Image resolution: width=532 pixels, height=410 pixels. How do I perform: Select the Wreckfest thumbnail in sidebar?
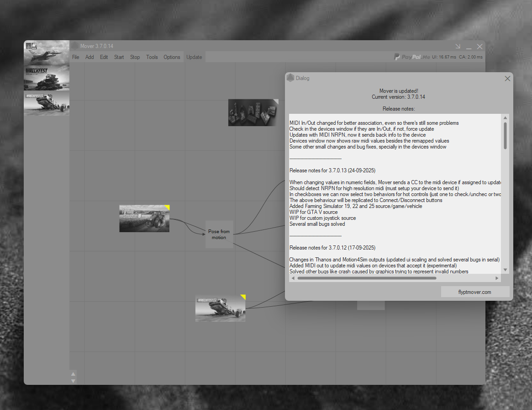(47, 78)
